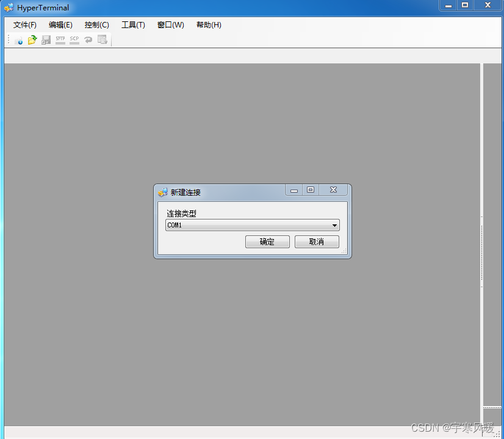Click the open folder toolbar icon
This screenshot has height=439, width=504.
32,40
